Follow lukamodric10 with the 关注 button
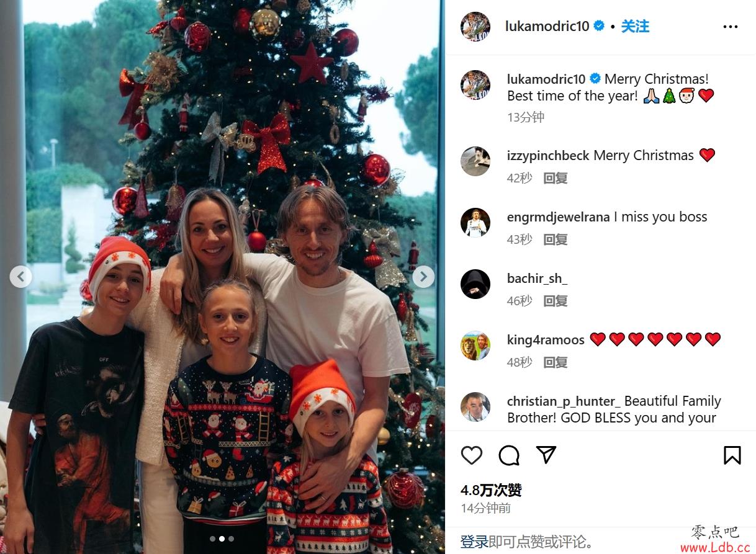 (635, 26)
